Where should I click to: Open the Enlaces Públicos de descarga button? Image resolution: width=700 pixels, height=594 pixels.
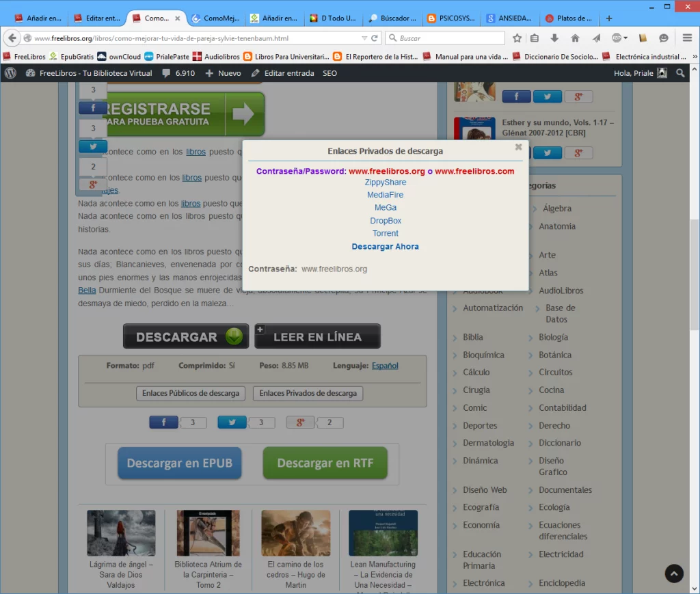(x=191, y=394)
